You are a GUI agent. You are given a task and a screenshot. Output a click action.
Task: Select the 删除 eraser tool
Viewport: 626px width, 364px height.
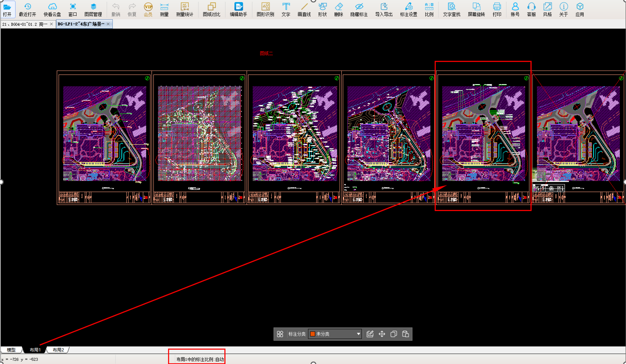(338, 9)
